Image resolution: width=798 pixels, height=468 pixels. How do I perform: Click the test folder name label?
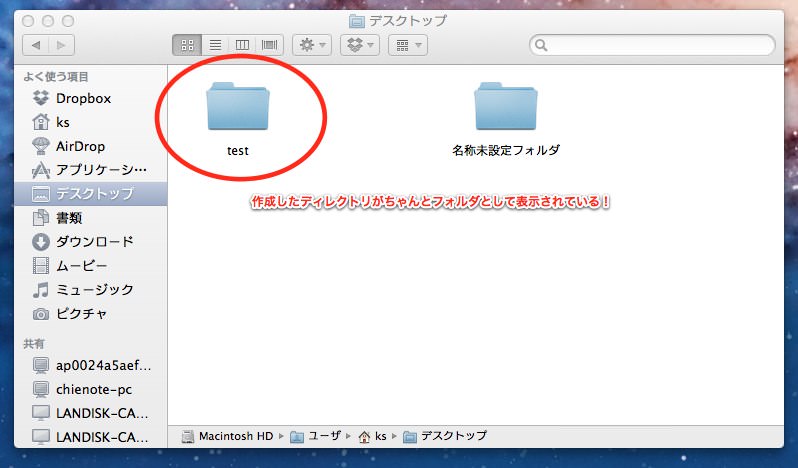click(238, 151)
